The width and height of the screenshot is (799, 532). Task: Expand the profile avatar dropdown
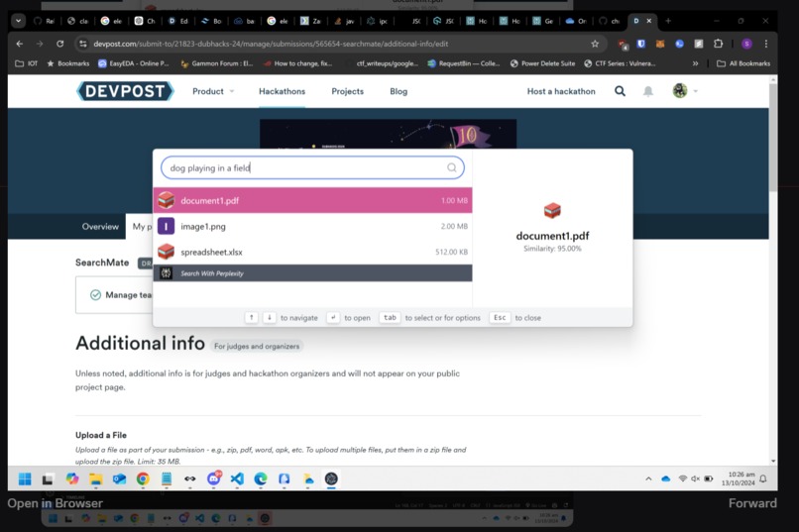tap(684, 91)
